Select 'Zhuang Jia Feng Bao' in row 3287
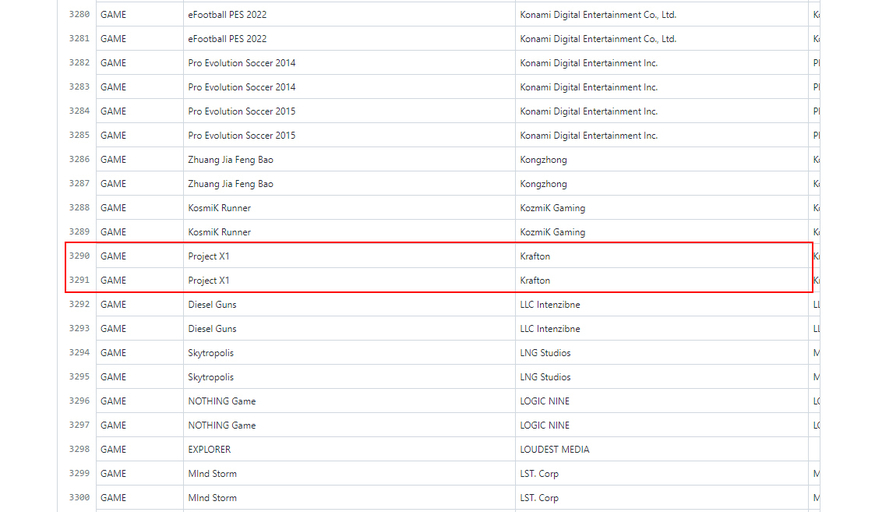 [230, 184]
